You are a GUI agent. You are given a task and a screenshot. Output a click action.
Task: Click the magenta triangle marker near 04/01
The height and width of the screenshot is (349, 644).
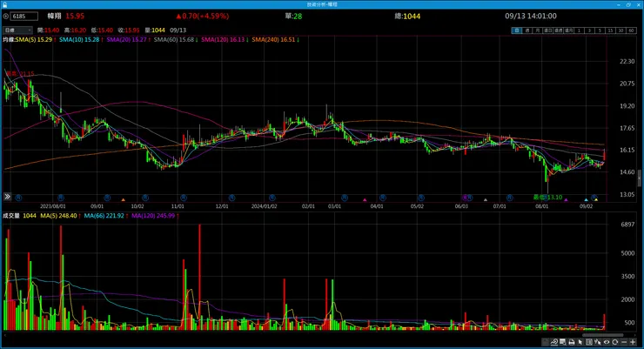pyautogui.click(x=365, y=200)
